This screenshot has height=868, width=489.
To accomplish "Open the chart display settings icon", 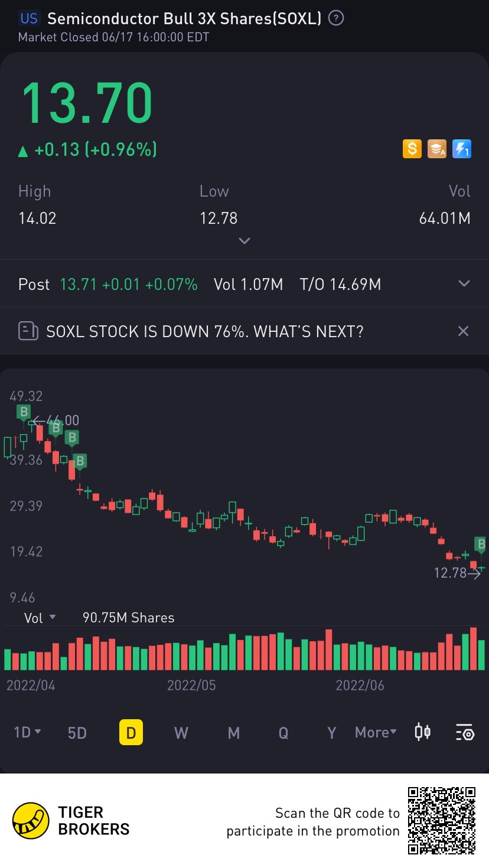I will point(465,733).
